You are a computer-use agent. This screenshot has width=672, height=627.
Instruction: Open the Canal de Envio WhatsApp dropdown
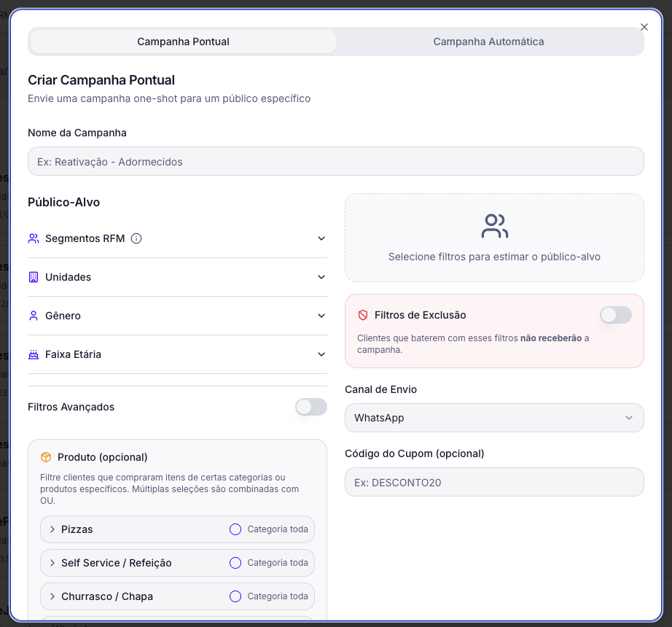[x=494, y=418]
